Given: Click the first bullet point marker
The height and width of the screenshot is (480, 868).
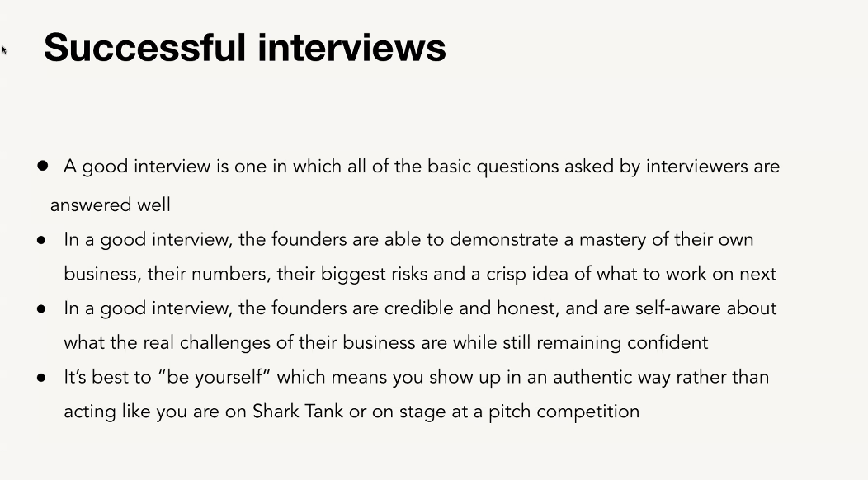Looking at the screenshot, I should click(x=43, y=166).
